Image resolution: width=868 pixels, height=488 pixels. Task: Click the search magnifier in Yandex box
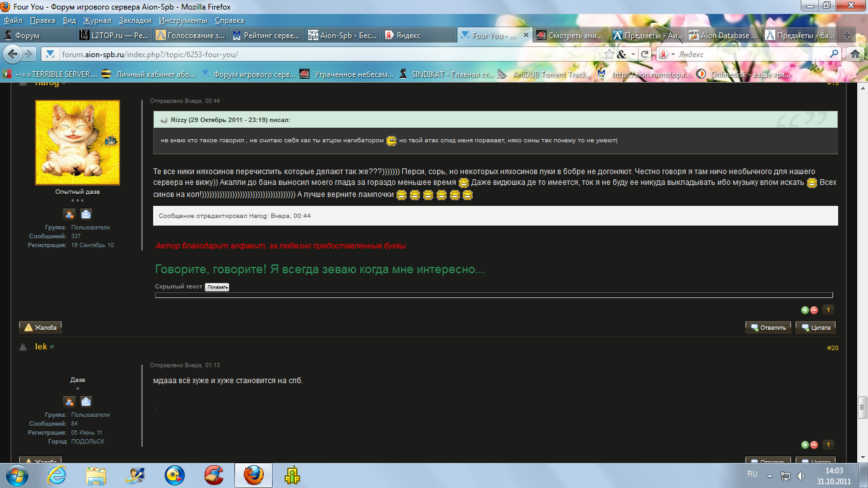(834, 54)
